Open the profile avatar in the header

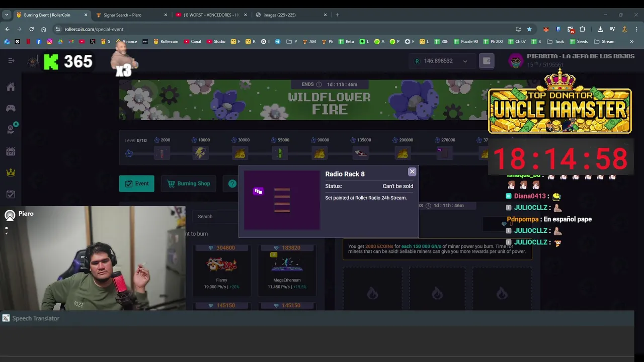click(x=516, y=61)
